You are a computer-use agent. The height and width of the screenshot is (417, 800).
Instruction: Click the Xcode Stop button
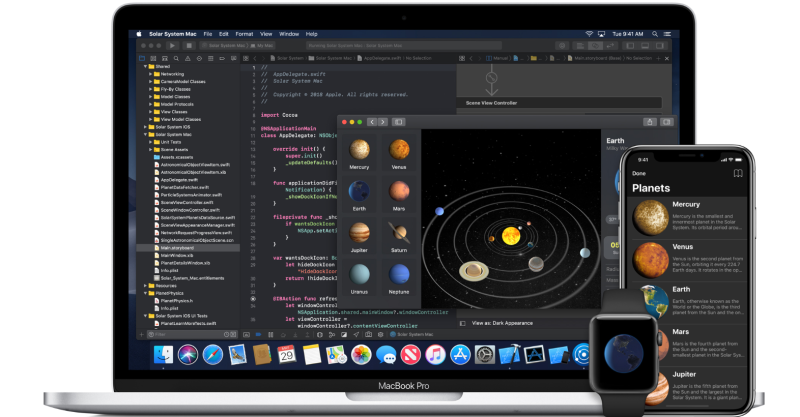pyautogui.click(x=189, y=45)
